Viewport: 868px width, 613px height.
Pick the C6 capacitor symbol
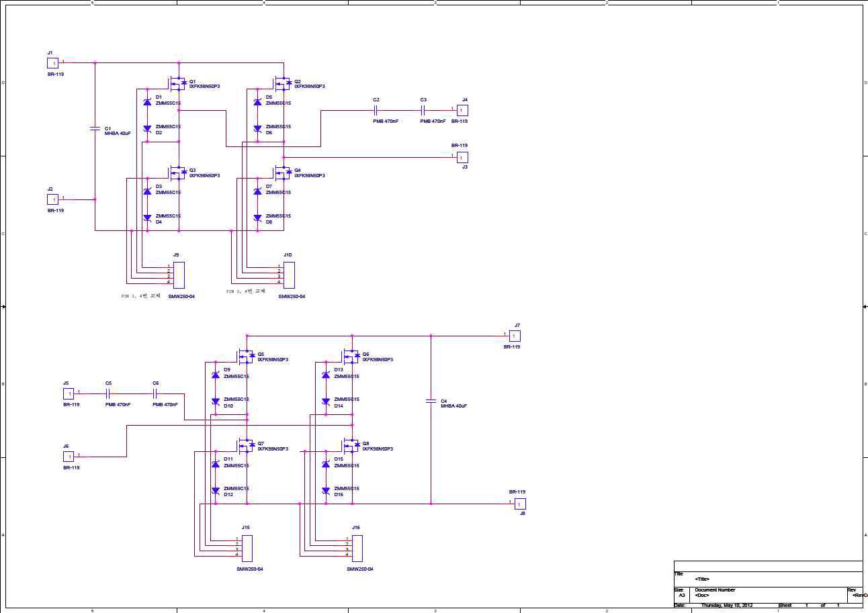155,393
